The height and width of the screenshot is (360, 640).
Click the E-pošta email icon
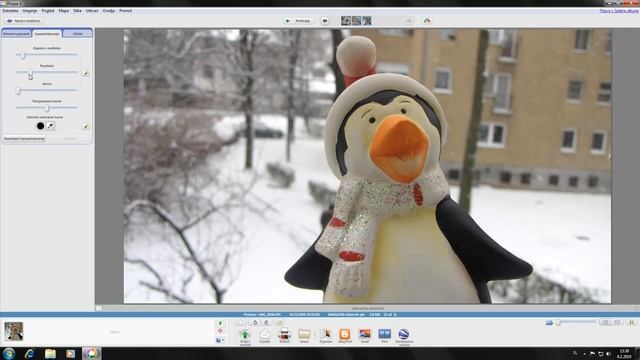264,335
